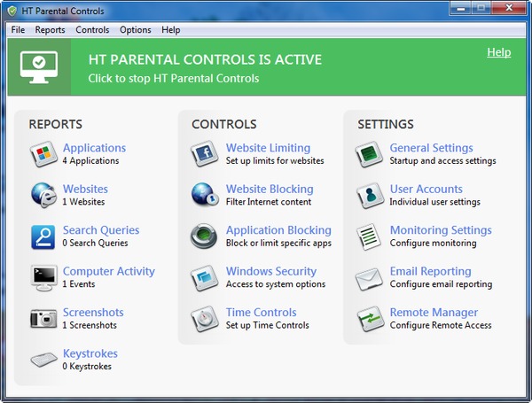Open the Reports menu
Image resolution: width=532 pixels, height=403 pixels.
pyautogui.click(x=50, y=29)
